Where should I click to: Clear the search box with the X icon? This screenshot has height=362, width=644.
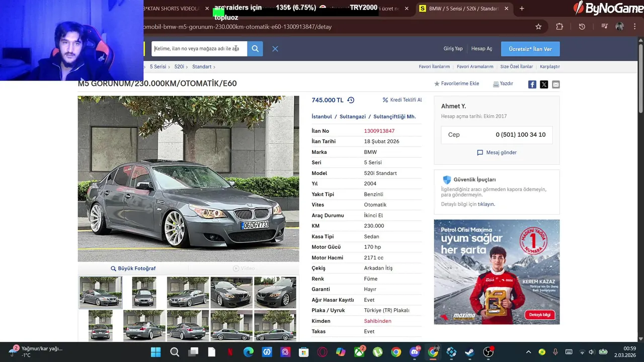(x=275, y=49)
